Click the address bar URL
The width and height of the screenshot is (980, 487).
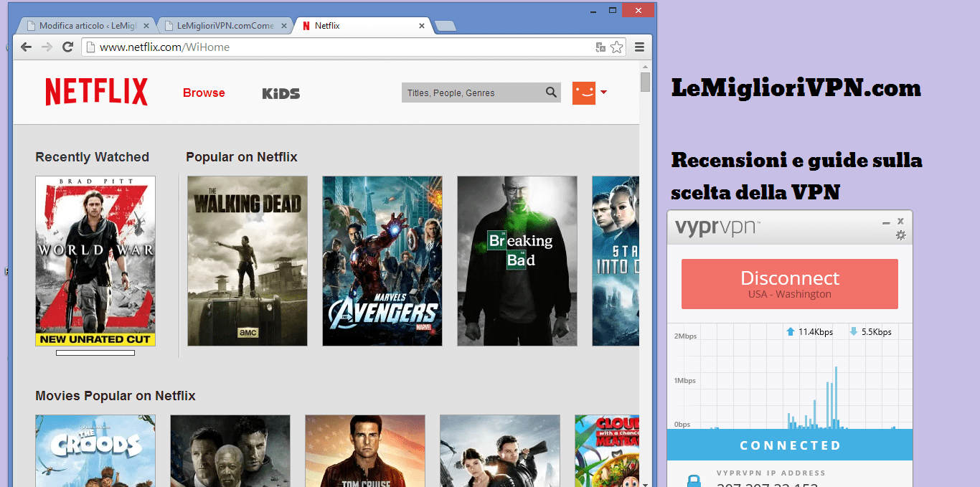point(164,47)
